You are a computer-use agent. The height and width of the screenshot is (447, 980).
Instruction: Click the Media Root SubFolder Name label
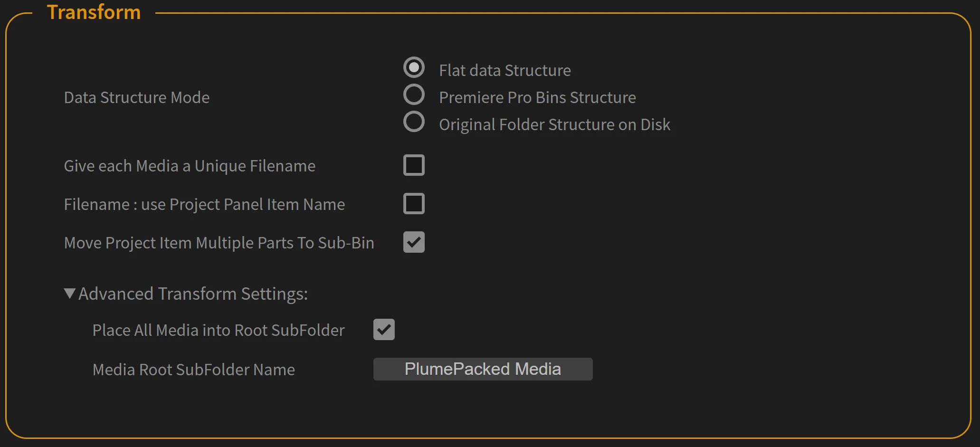pos(193,369)
